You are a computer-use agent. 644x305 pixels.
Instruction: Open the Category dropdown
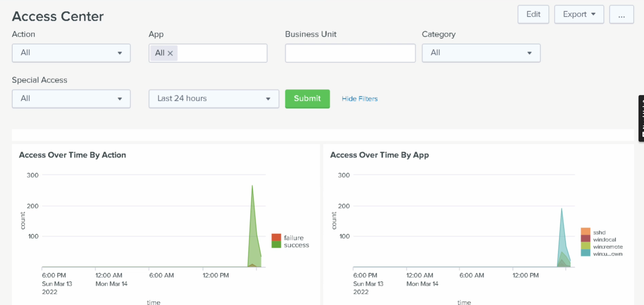(x=481, y=53)
